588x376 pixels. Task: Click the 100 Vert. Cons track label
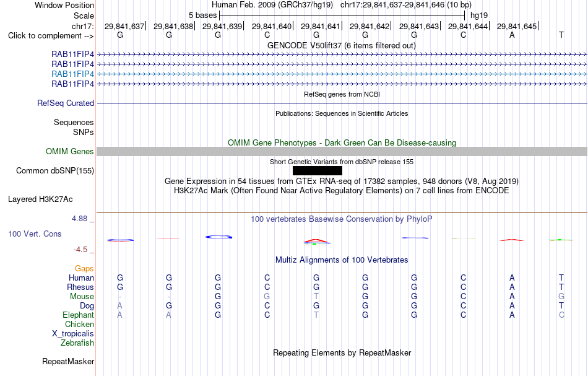tap(35, 234)
